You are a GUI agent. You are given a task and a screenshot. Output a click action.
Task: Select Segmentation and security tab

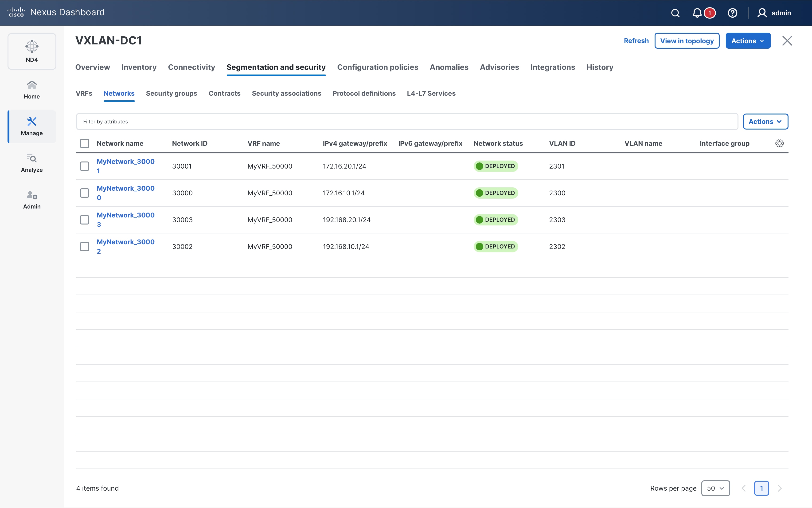[276, 67]
